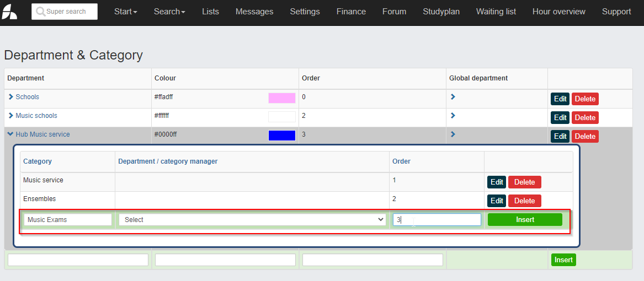
Task: Expand global department for Schools row
Action: pos(453,97)
